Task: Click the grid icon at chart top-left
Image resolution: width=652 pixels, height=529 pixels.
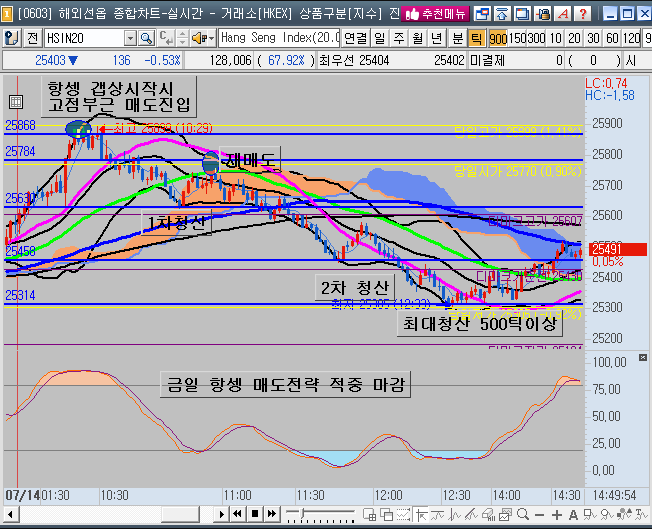Action: point(15,102)
